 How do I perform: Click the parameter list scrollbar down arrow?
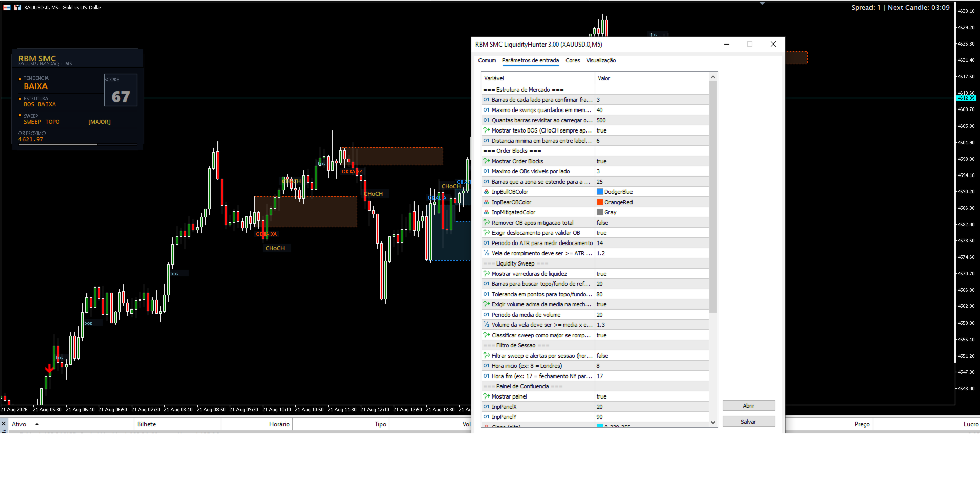click(x=713, y=423)
